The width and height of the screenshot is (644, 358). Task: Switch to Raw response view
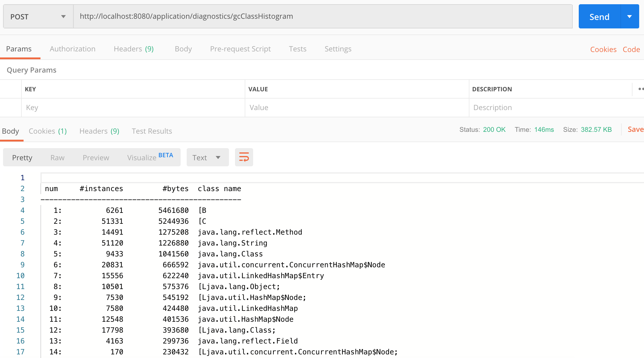[58, 158]
